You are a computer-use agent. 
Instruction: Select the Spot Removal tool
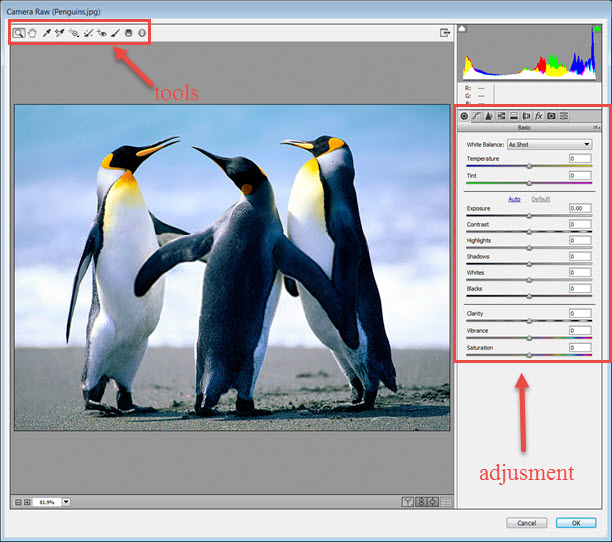[x=89, y=33]
